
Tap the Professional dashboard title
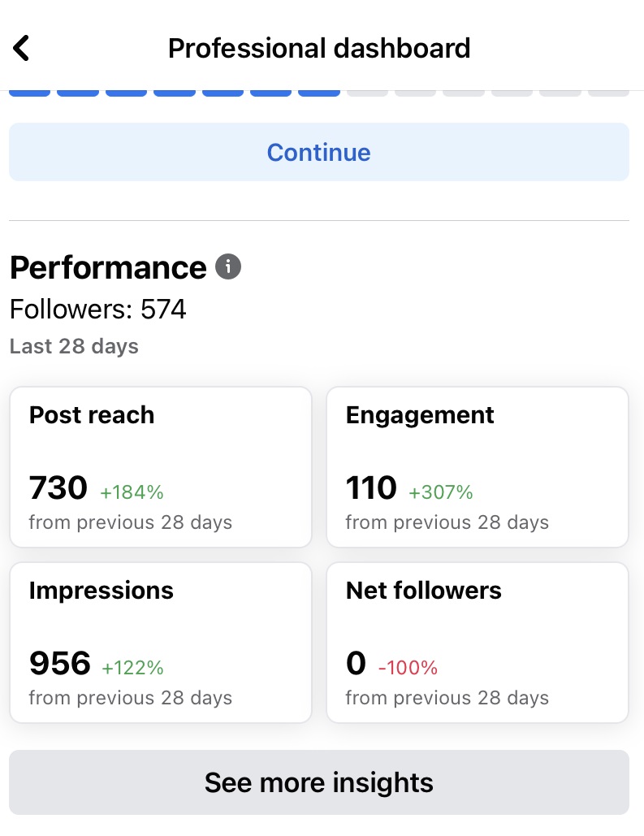point(318,48)
